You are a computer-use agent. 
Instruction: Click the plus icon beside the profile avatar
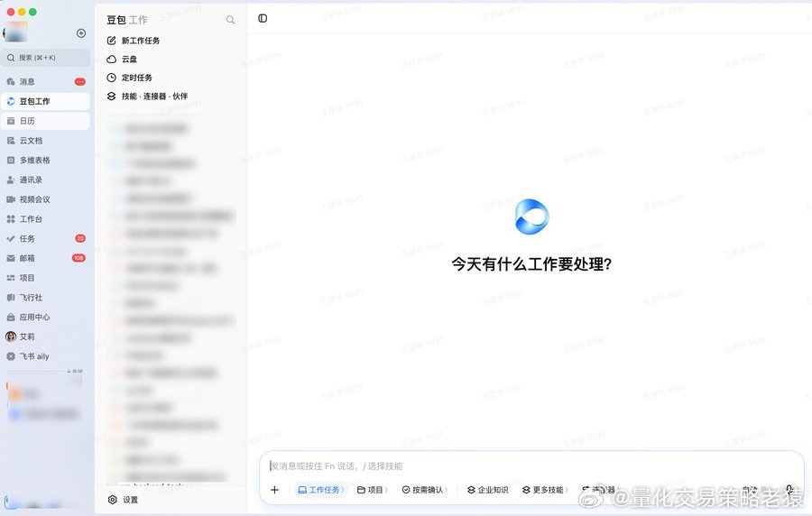81,33
